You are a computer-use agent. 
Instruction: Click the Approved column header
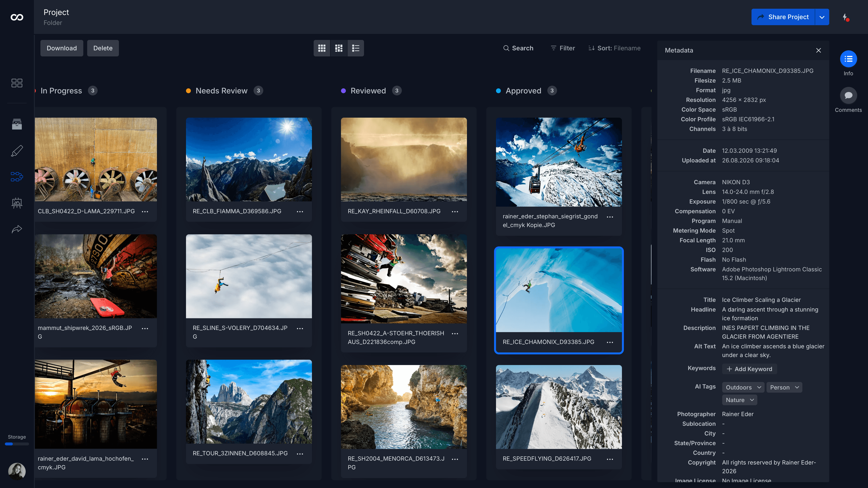click(523, 91)
